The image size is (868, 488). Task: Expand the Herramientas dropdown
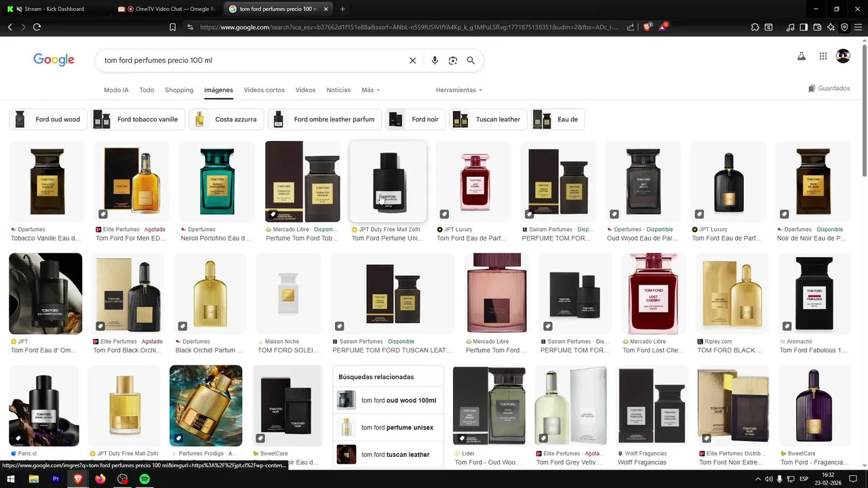click(x=459, y=89)
